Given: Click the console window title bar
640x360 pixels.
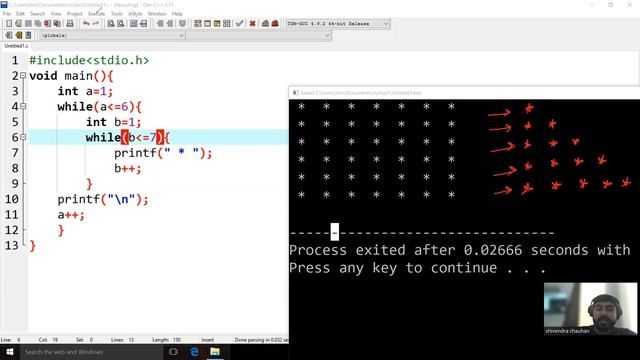Looking at the screenshot, I should coord(464,93).
